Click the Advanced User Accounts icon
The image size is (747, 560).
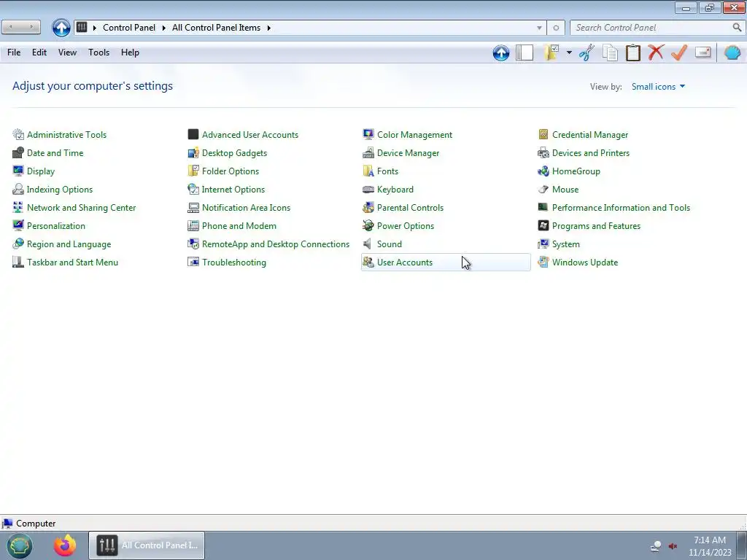click(193, 135)
